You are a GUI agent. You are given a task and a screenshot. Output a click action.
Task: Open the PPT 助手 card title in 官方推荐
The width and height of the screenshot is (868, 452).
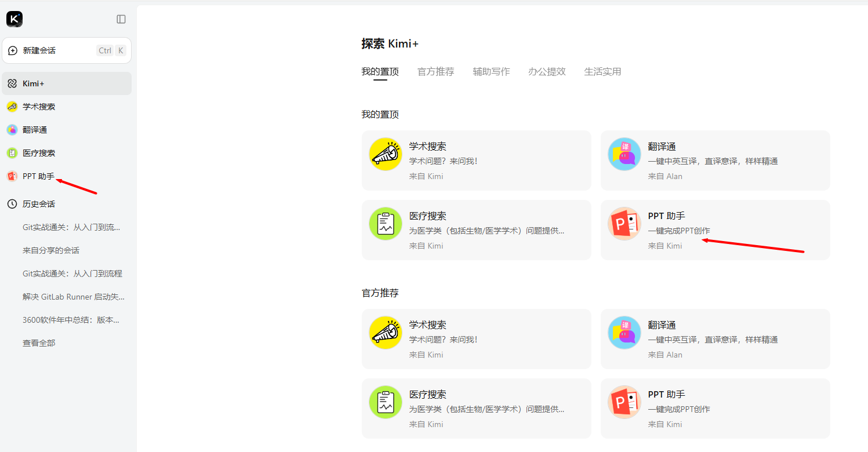[x=667, y=395]
